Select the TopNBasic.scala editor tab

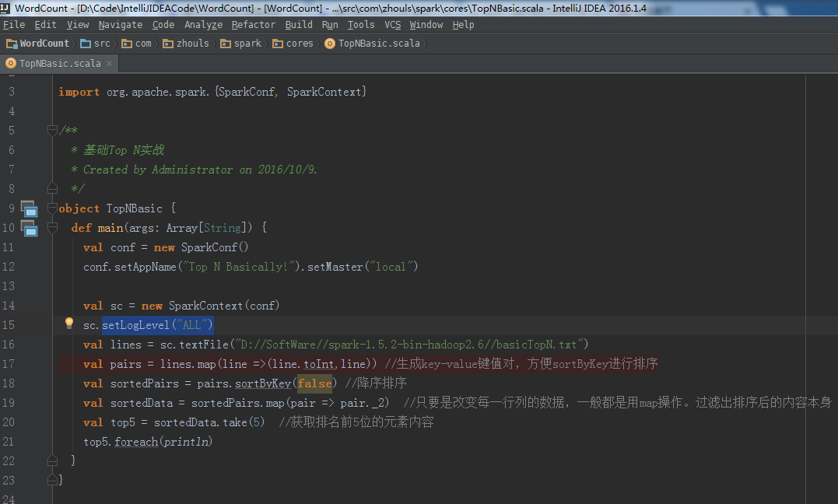[60, 63]
